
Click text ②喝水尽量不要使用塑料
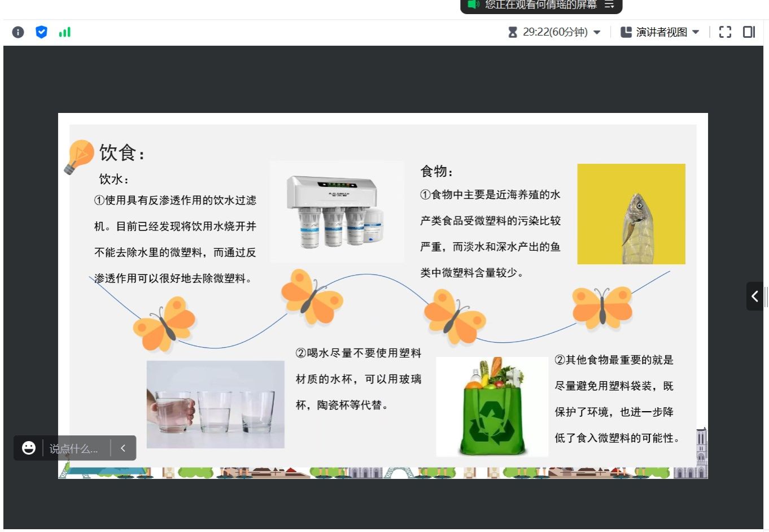pos(359,353)
